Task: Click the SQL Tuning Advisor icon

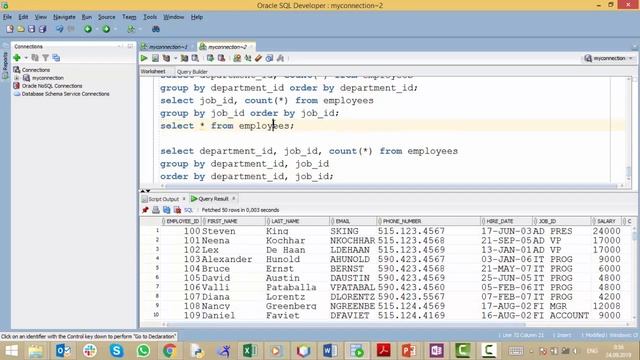Action: pyautogui.click(x=195, y=58)
